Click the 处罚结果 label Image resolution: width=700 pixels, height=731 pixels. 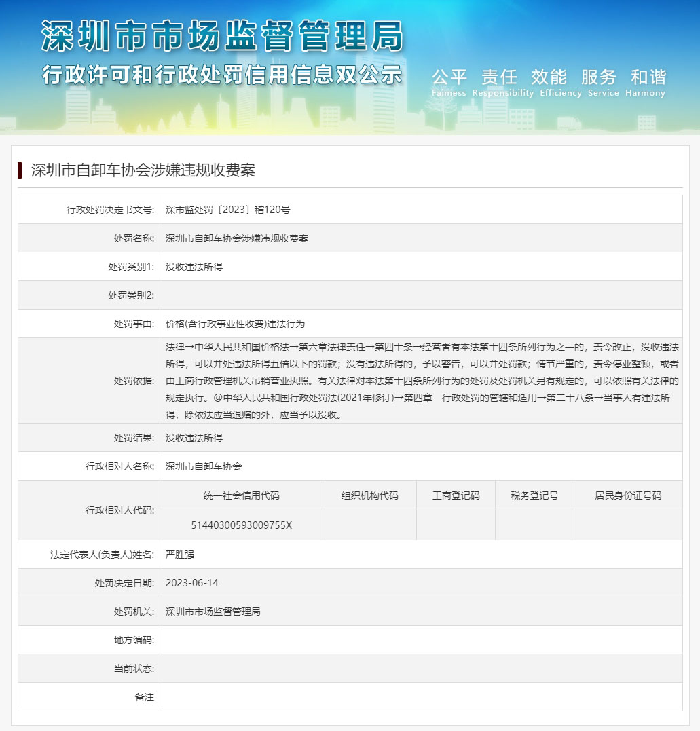pyautogui.click(x=134, y=438)
